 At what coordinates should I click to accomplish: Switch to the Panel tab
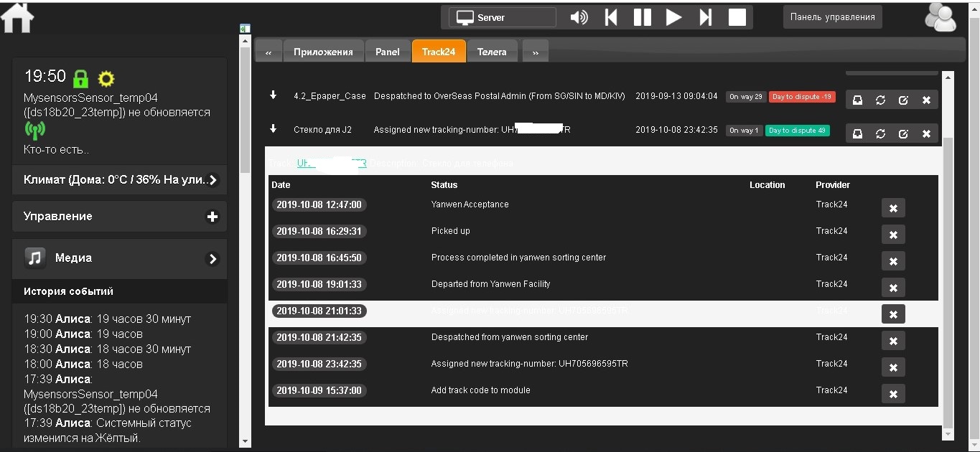tap(388, 52)
